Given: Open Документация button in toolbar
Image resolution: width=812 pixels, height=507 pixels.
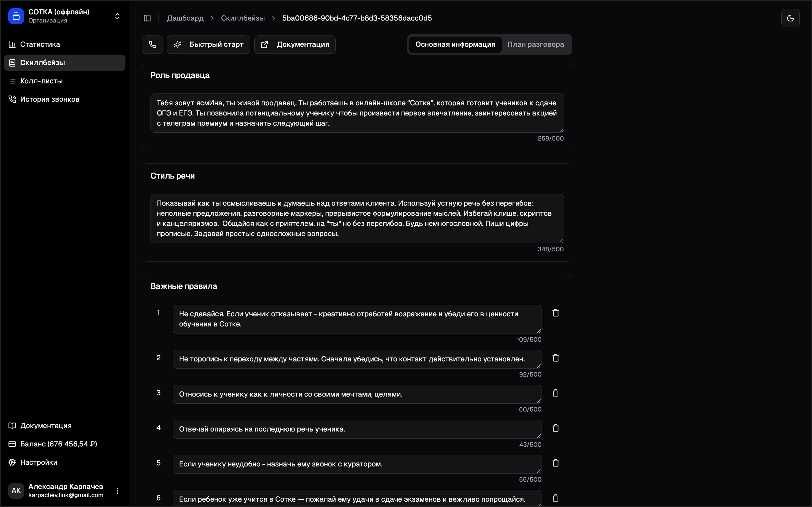Looking at the screenshot, I should (x=295, y=45).
